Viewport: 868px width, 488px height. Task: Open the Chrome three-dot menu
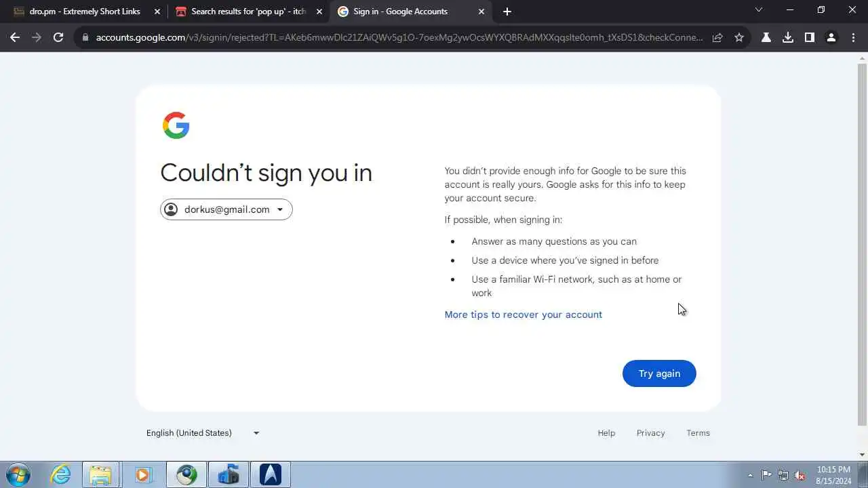(x=853, y=37)
